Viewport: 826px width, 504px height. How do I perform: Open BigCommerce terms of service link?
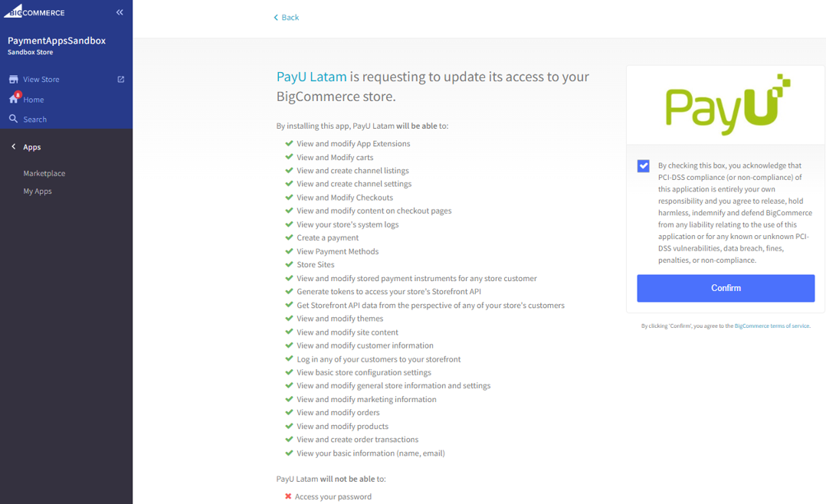pos(772,326)
